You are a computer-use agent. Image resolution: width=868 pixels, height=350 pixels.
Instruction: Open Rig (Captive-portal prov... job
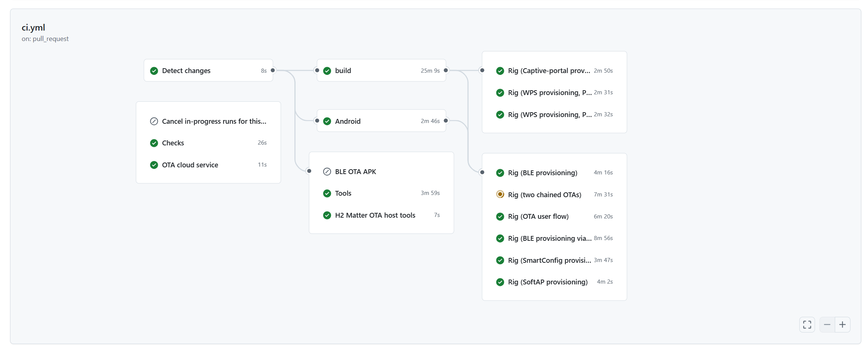555,70
